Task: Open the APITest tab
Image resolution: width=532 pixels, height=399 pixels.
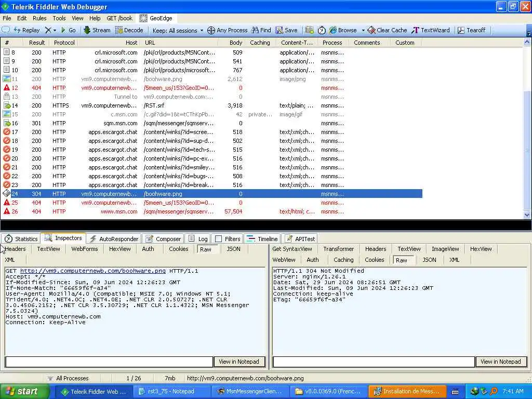Action: (300, 239)
